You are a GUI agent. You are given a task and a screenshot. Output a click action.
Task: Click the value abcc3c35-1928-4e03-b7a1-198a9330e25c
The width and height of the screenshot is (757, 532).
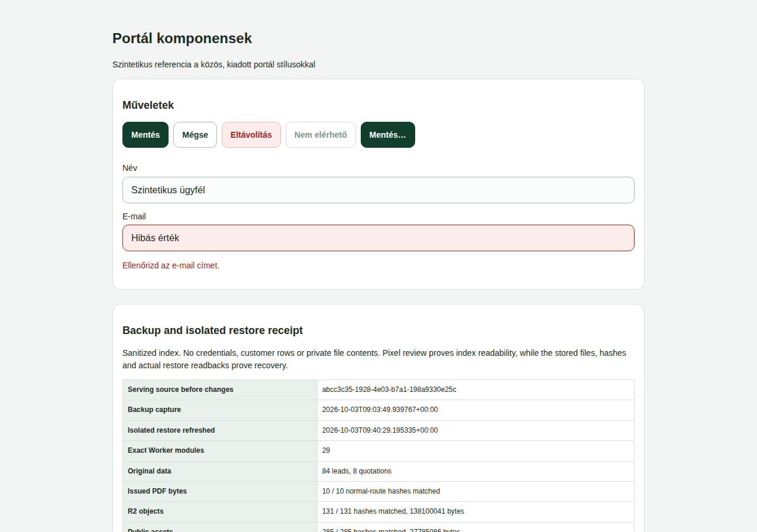[389, 390]
